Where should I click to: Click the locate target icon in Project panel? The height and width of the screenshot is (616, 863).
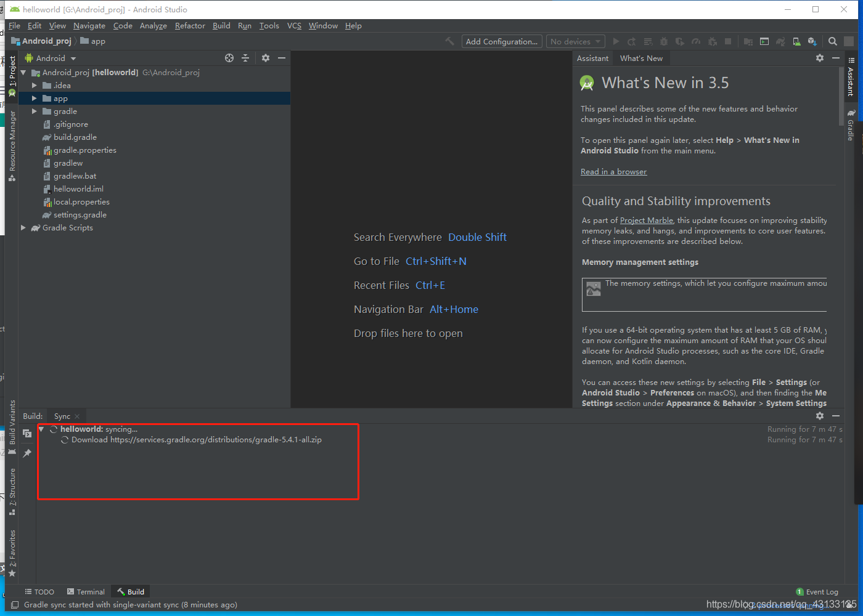coord(229,58)
